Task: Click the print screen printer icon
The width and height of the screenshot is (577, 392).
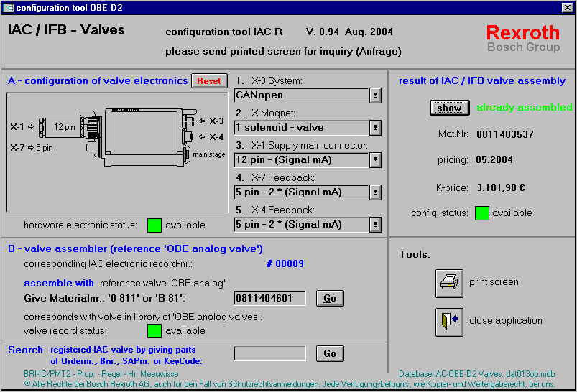Action: pos(449,283)
